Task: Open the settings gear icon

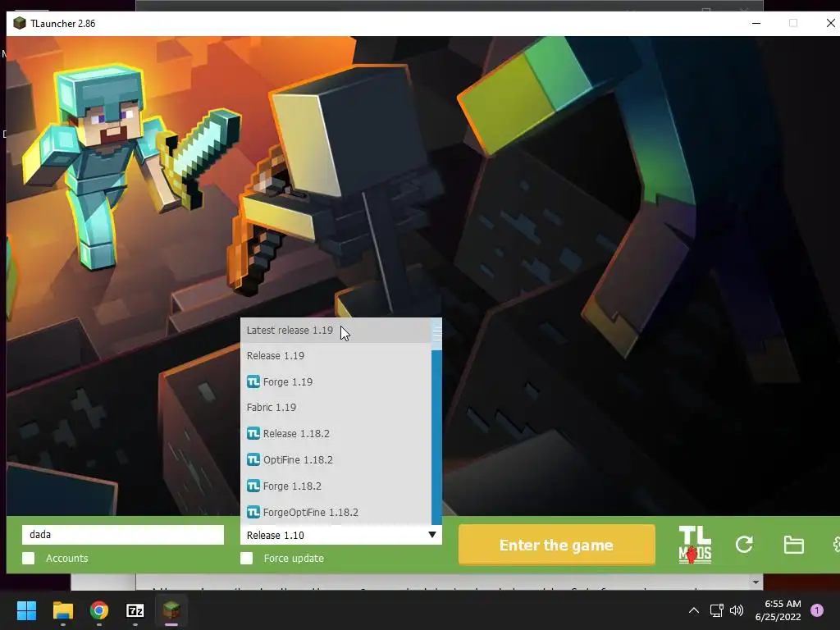Action: 836,545
